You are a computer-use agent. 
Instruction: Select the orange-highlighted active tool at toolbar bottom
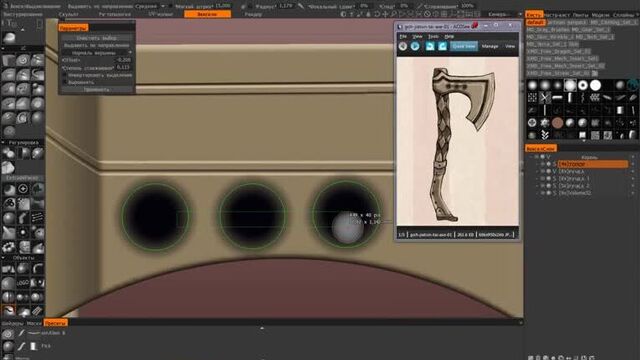click(9, 311)
